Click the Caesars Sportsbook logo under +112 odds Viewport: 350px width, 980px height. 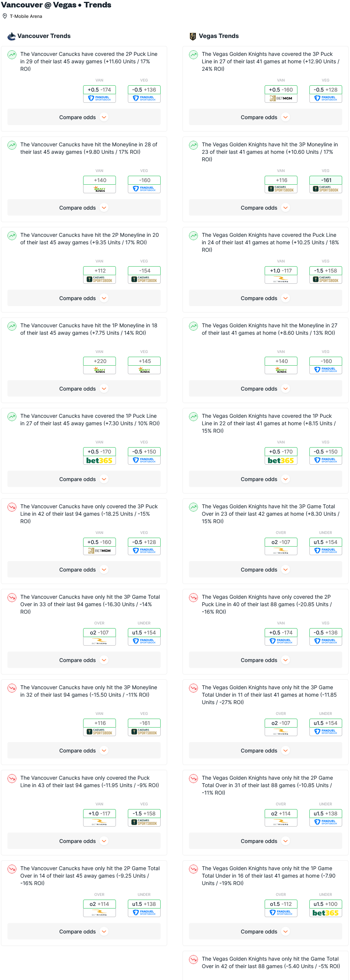tap(100, 279)
